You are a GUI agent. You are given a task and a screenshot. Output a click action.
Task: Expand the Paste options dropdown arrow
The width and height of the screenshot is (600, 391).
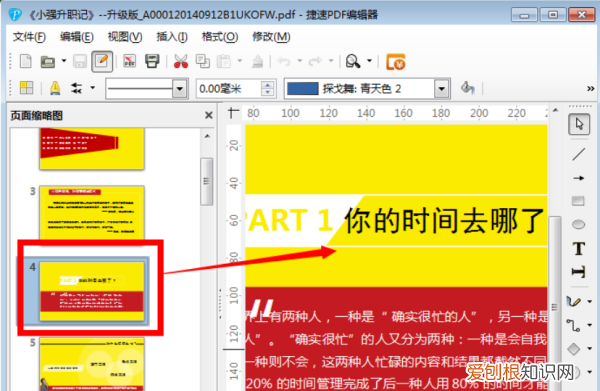click(240, 60)
